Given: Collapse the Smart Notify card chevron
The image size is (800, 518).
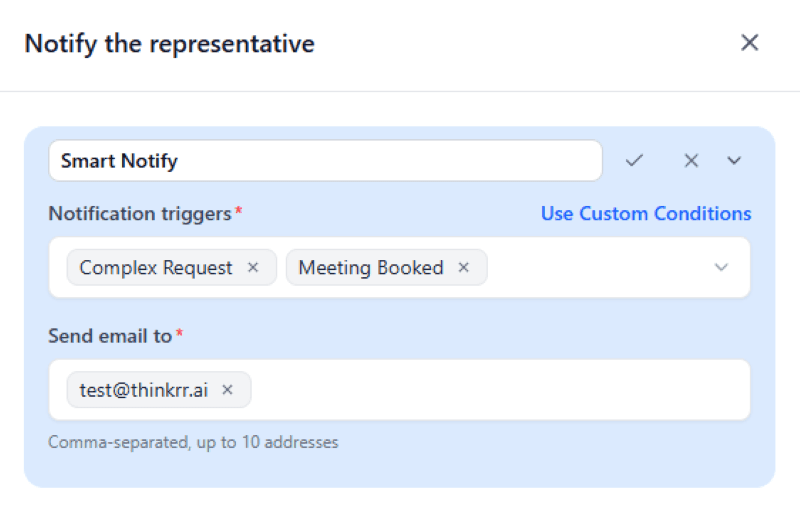Looking at the screenshot, I should tap(734, 161).
